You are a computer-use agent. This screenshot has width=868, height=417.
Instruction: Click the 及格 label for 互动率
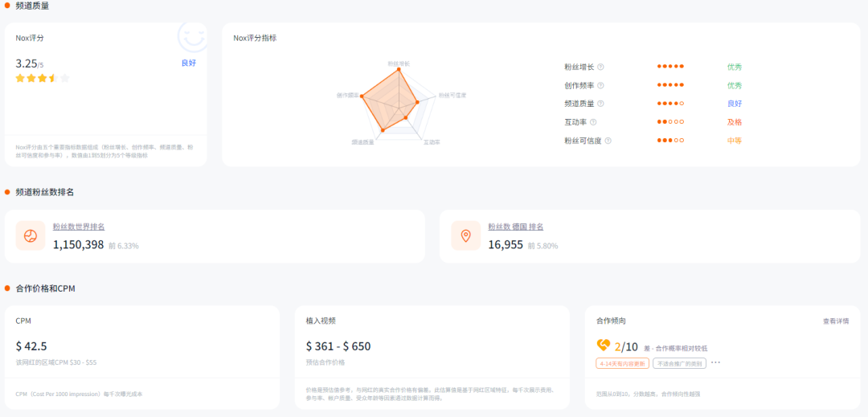tap(735, 122)
